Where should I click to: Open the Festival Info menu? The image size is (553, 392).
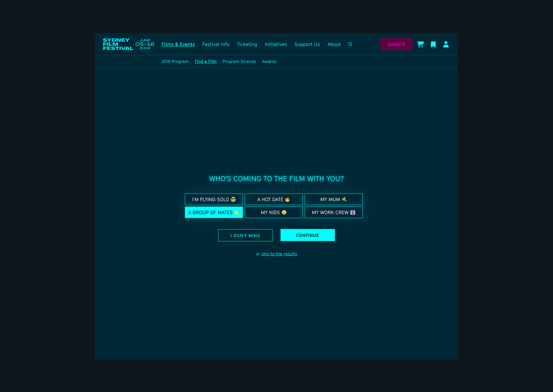point(216,44)
